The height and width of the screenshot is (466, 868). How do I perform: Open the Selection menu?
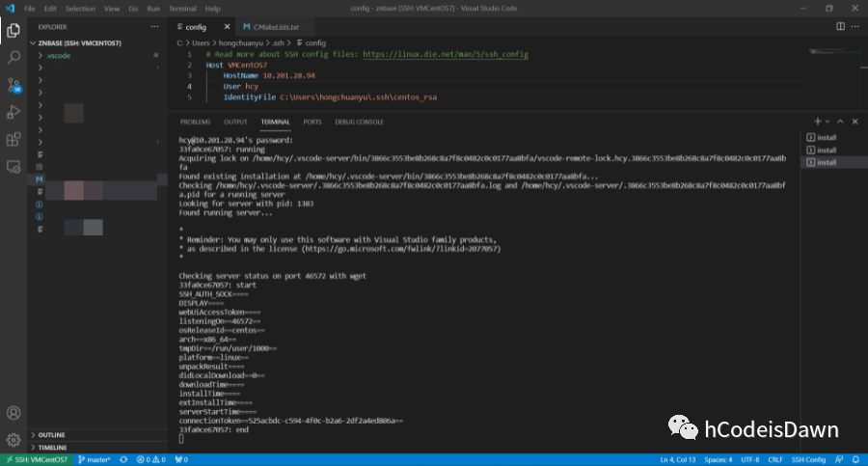[80, 9]
